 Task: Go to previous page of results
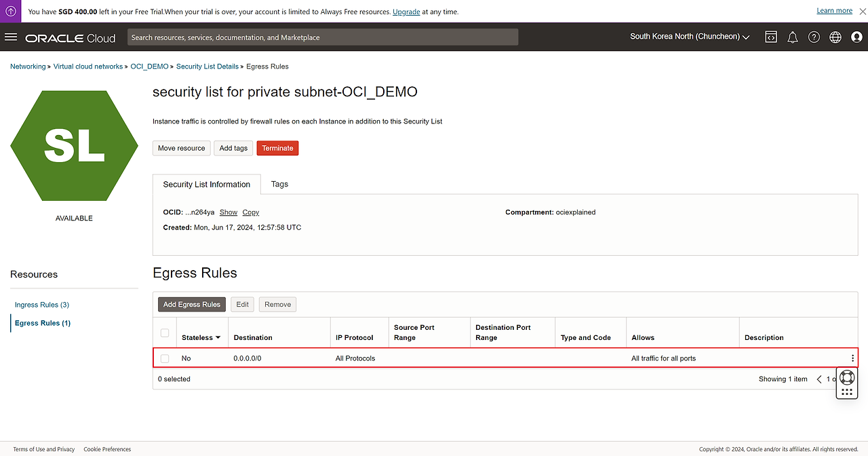pyautogui.click(x=819, y=379)
